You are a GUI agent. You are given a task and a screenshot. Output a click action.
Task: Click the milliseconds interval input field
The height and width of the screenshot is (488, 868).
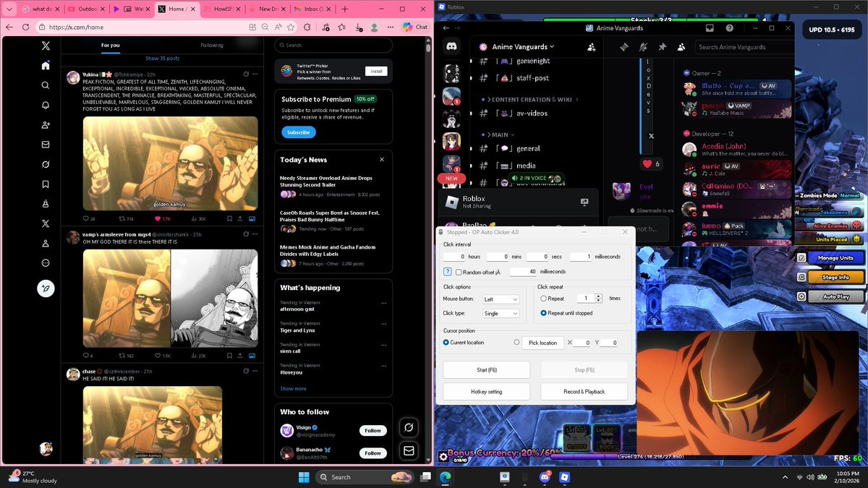[x=580, y=257]
